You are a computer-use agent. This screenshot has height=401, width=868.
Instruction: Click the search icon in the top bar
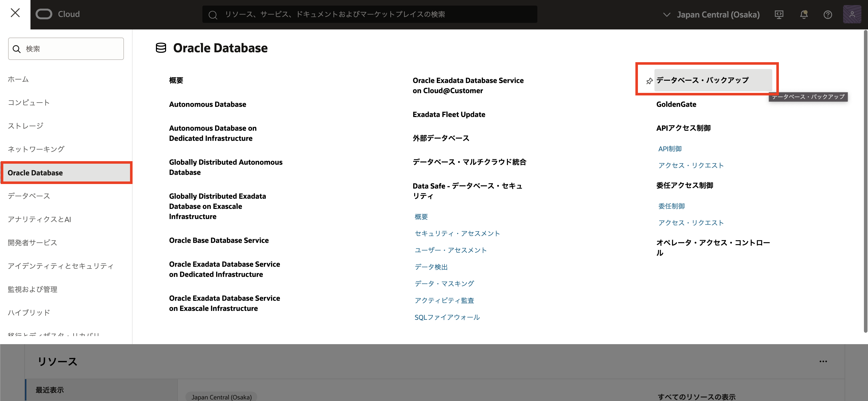tap(213, 15)
